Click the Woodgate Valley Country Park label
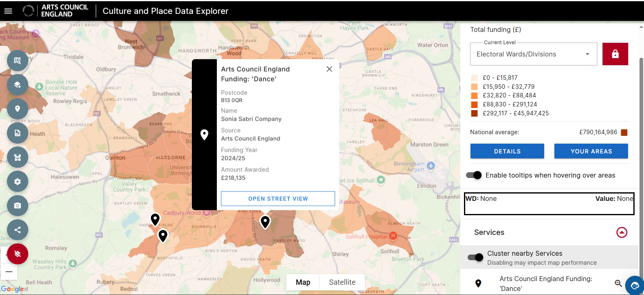 point(129,184)
